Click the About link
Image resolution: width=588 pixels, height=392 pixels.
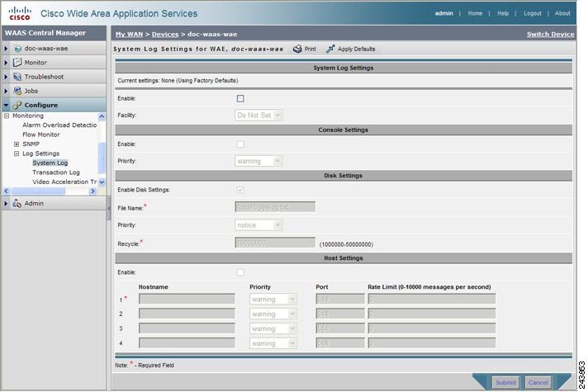pyautogui.click(x=562, y=13)
